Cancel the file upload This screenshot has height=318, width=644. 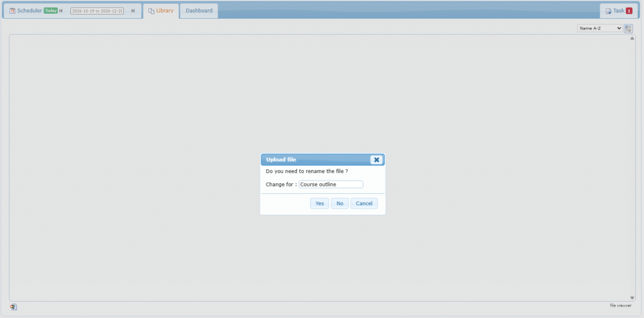point(364,203)
